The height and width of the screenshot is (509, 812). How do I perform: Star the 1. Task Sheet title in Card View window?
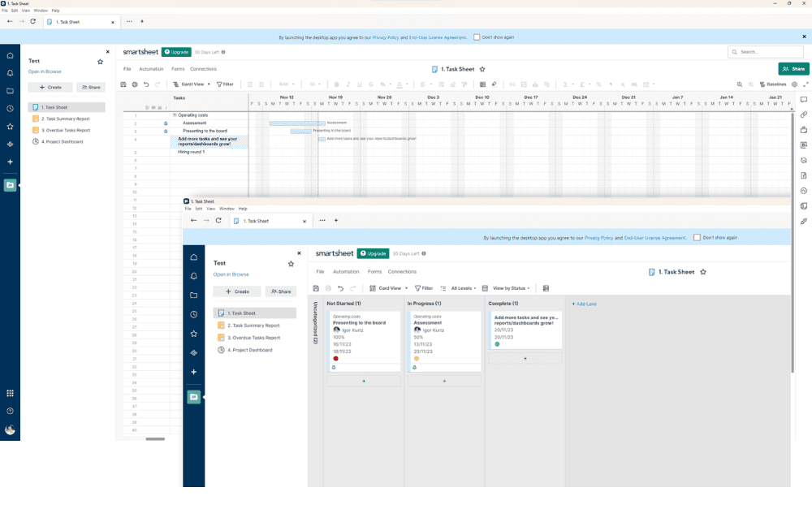pyautogui.click(x=703, y=272)
